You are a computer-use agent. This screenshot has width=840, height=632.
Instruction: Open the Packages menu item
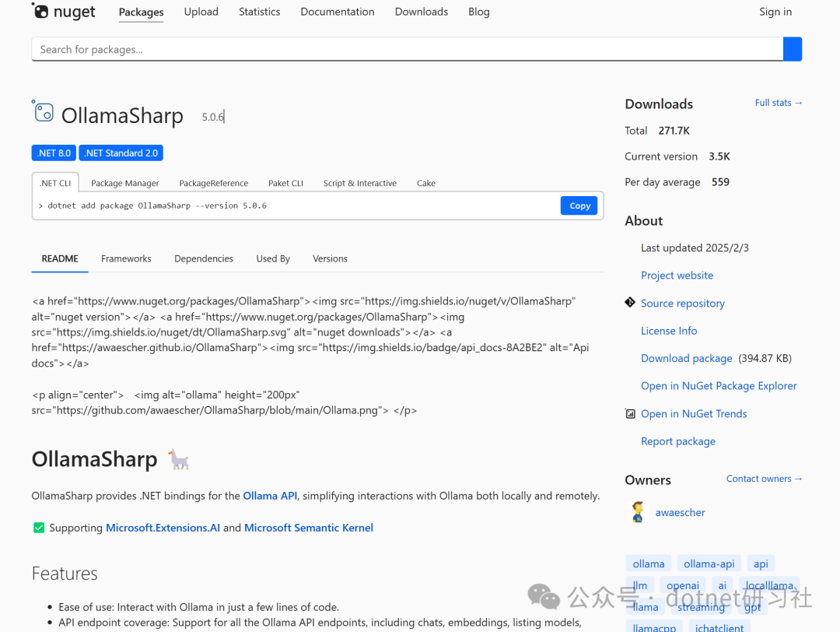pos(142,12)
